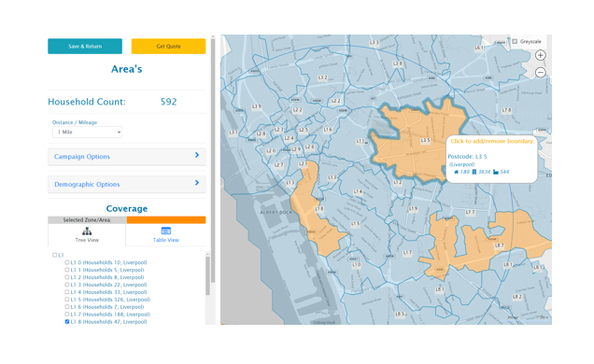Image resolution: width=594 pixels, height=364 pixels.
Task: Select the L1 6 postcode label on map
Action: tap(328, 130)
